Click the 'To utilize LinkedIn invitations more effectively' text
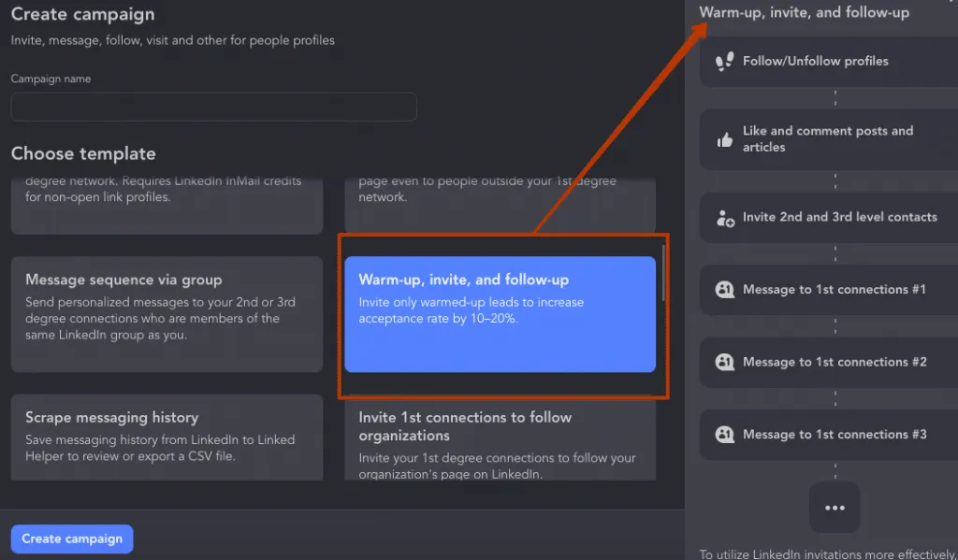The width and height of the screenshot is (958, 560). [x=828, y=553]
